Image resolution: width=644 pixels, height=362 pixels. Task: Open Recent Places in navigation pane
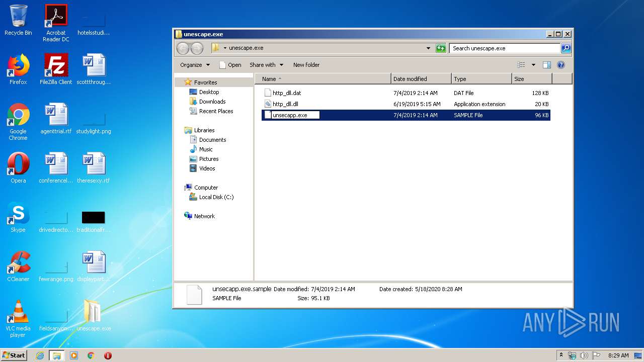tap(216, 111)
